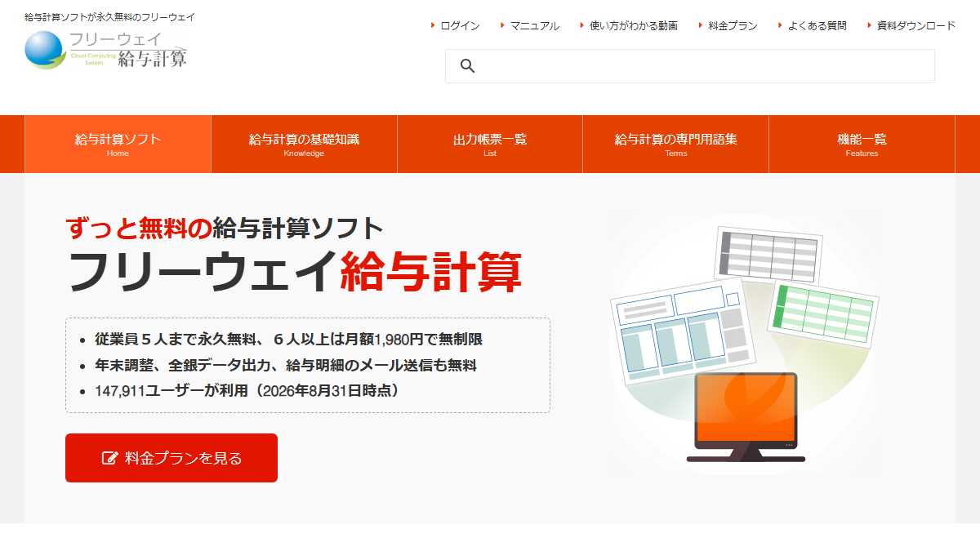Select the 機能一覧 Features tab

click(862, 144)
